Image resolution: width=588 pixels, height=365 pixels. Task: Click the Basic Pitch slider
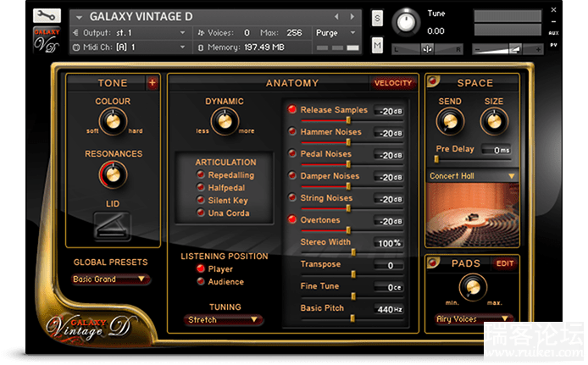click(352, 318)
